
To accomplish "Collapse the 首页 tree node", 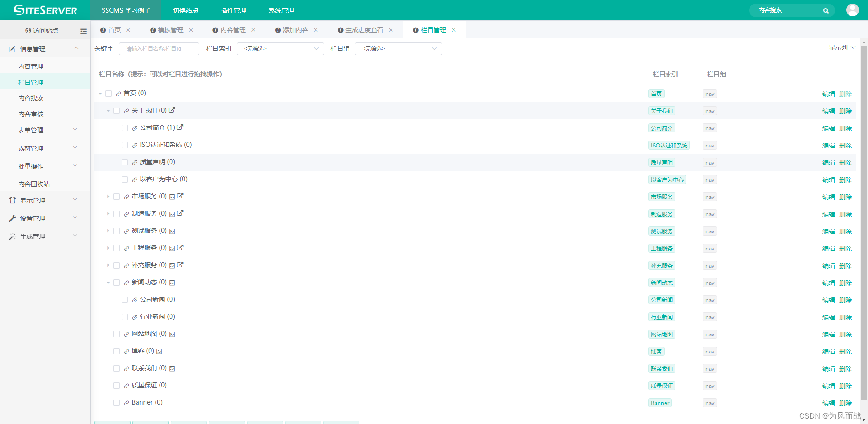I will 100,93.
